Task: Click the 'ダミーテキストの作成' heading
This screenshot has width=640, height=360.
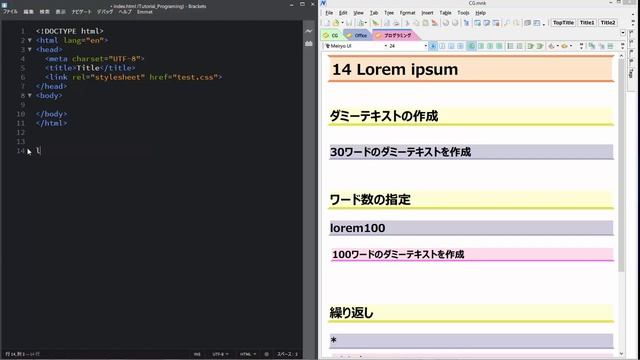Action: pos(384,116)
